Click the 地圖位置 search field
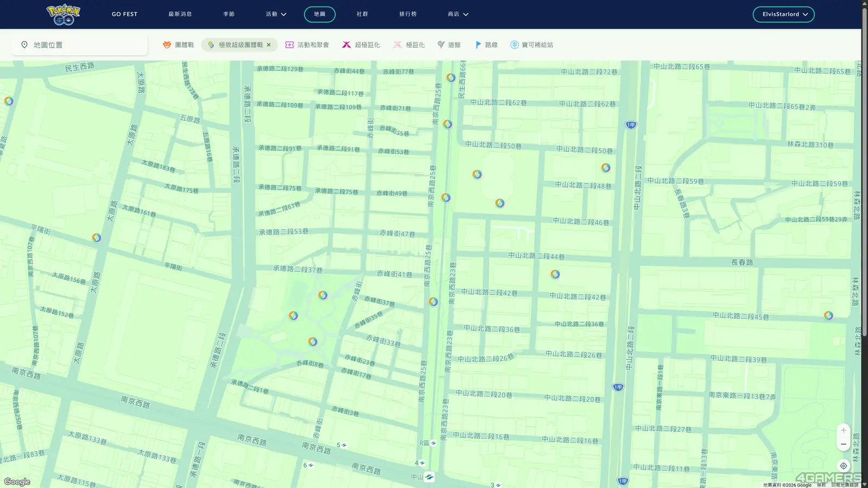The width and height of the screenshot is (868, 488). 80,45
